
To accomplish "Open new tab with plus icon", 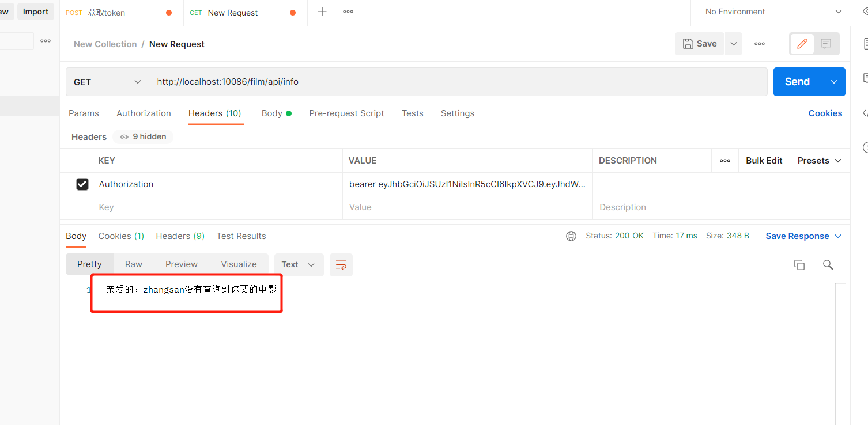I will coord(322,12).
